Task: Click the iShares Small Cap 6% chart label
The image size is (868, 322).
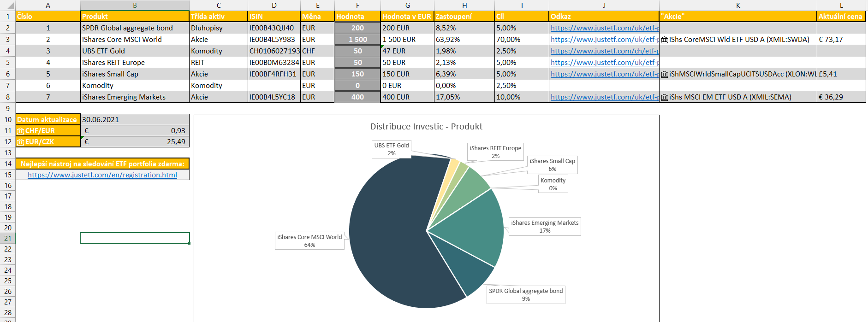Action: pyautogui.click(x=552, y=165)
